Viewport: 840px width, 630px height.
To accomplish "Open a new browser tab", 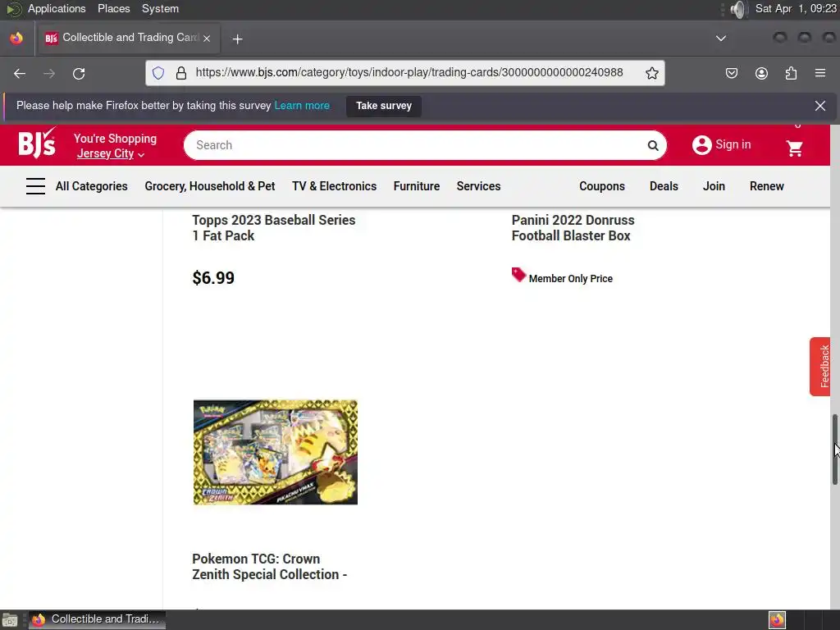I will click(x=237, y=39).
